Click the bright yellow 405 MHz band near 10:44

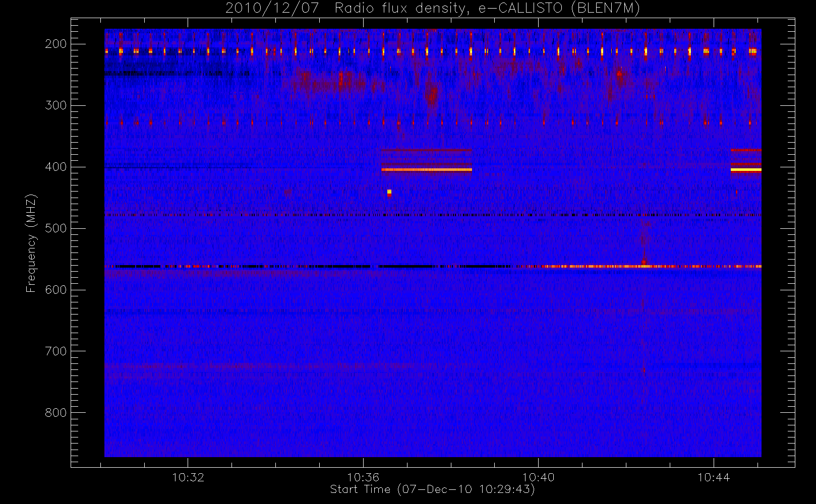[x=746, y=170]
